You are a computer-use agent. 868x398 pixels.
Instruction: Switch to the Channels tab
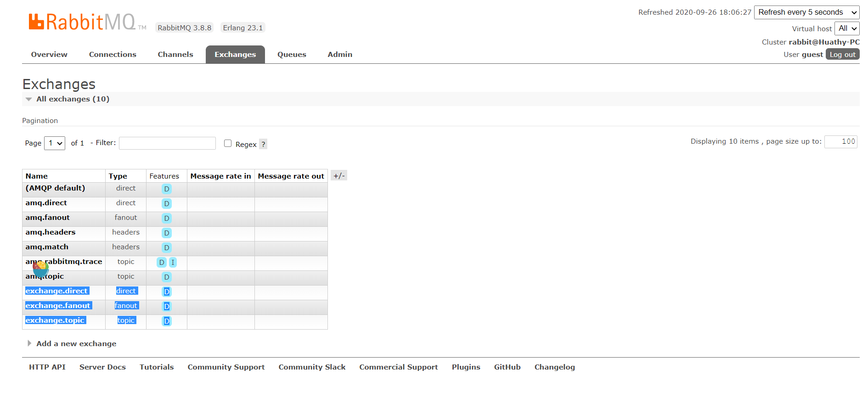pos(175,54)
